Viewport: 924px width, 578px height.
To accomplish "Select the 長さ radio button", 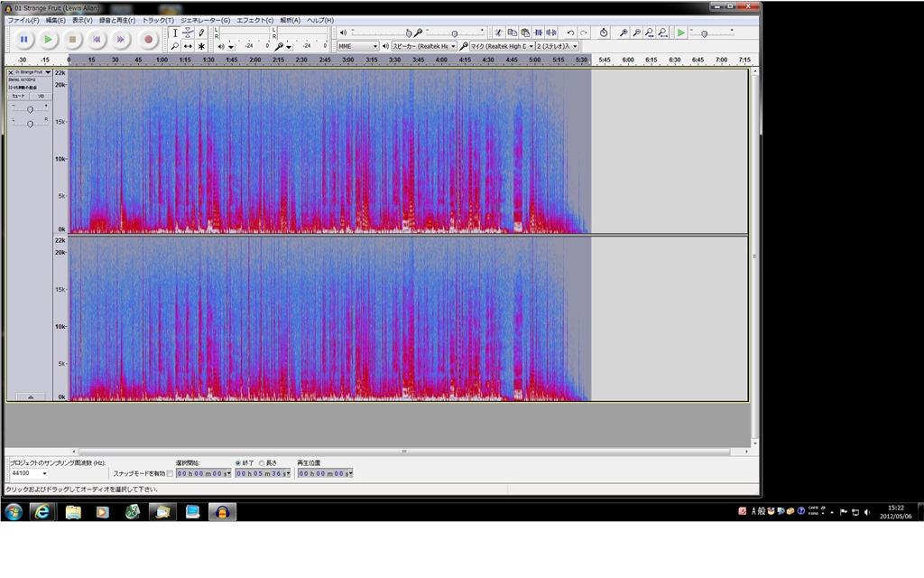I will [262, 462].
